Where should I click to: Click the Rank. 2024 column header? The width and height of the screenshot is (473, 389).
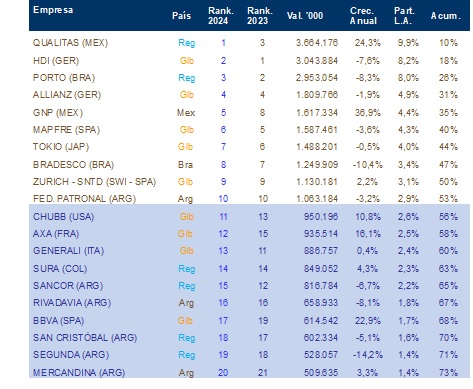pos(221,16)
